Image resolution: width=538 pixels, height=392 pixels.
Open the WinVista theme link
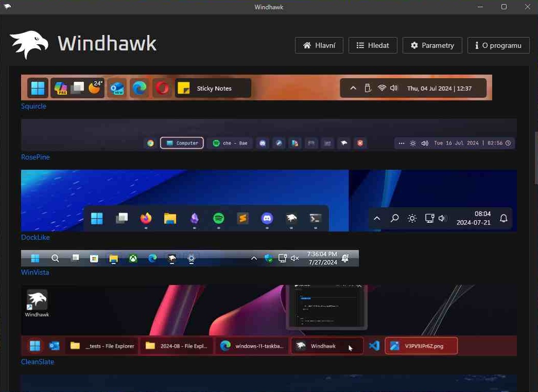(x=35, y=272)
